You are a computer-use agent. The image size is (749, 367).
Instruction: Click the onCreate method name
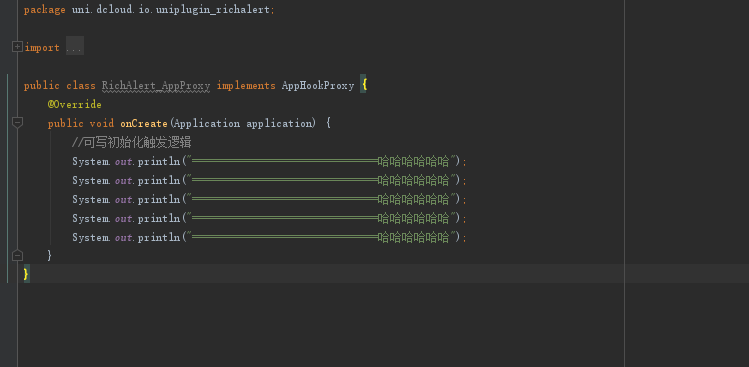(x=144, y=123)
